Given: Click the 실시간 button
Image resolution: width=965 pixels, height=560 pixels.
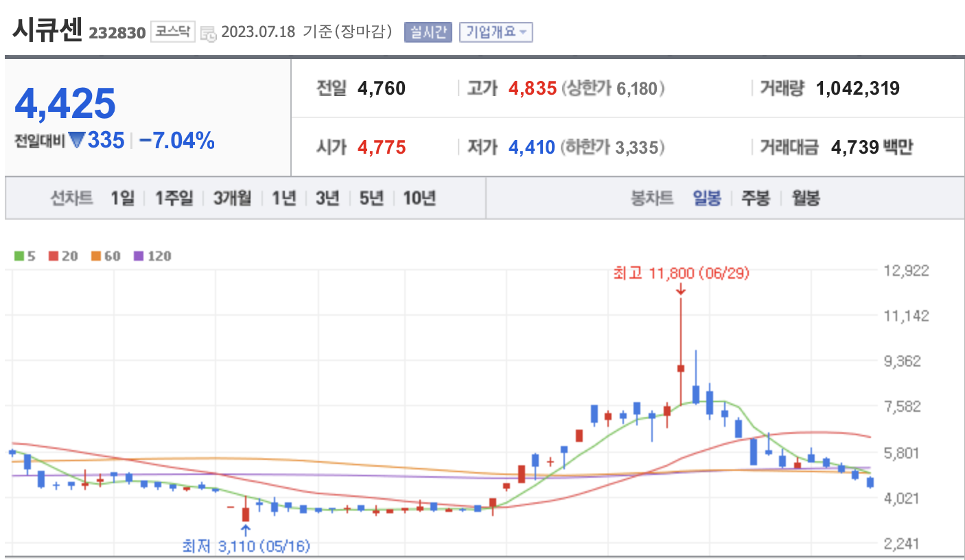Looking at the screenshot, I should [428, 32].
